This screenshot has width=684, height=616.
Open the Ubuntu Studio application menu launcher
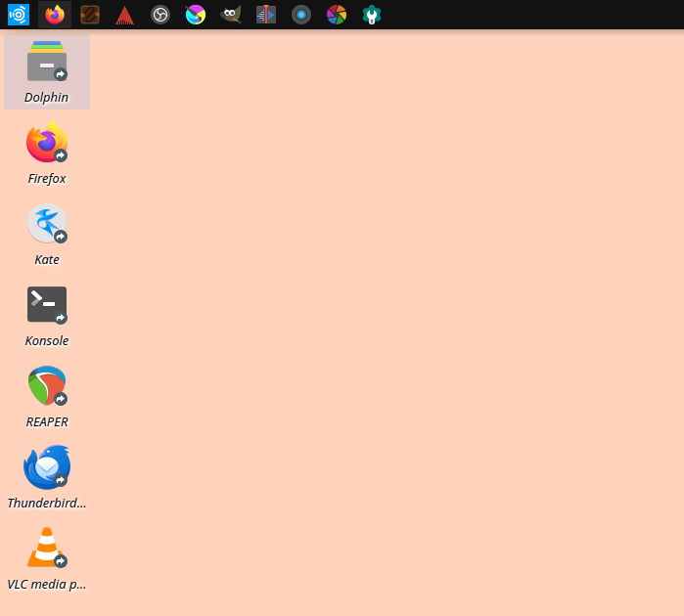pos(19,15)
